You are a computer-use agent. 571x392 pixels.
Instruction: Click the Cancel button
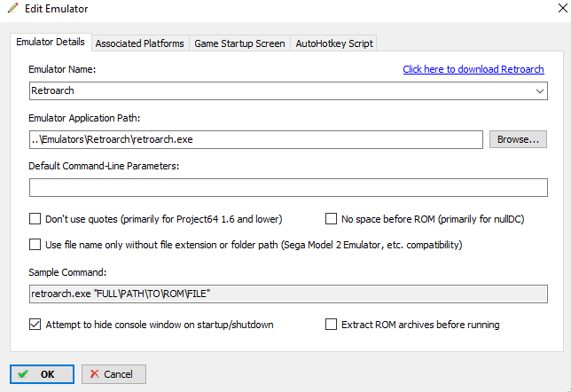pos(113,374)
